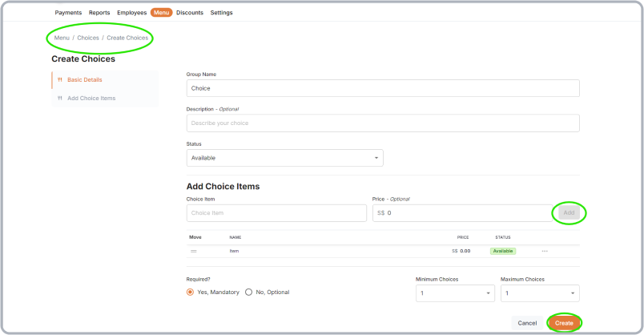This screenshot has width=644, height=335.
Task: Click the Add button for choice item
Action: (569, 212)
